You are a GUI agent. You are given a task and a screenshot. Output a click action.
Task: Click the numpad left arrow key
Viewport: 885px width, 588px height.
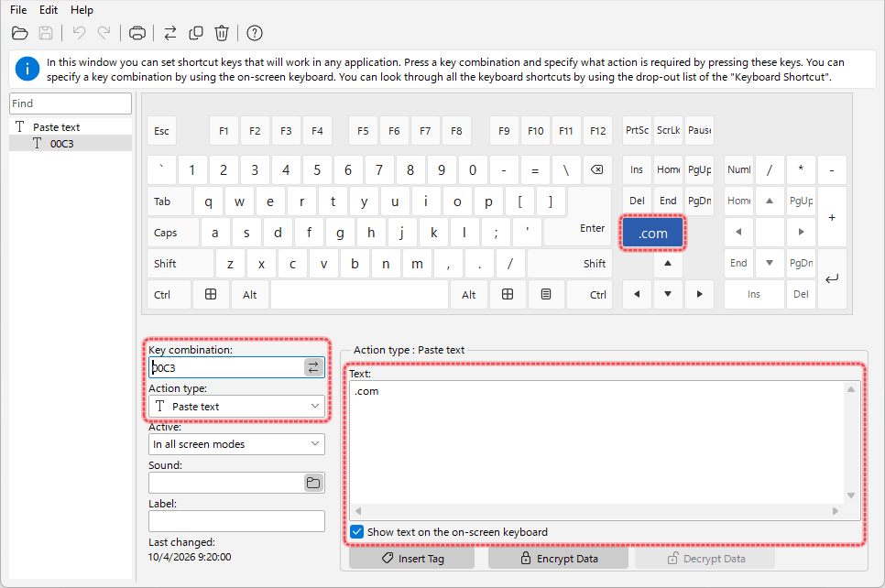click(738, 232)
